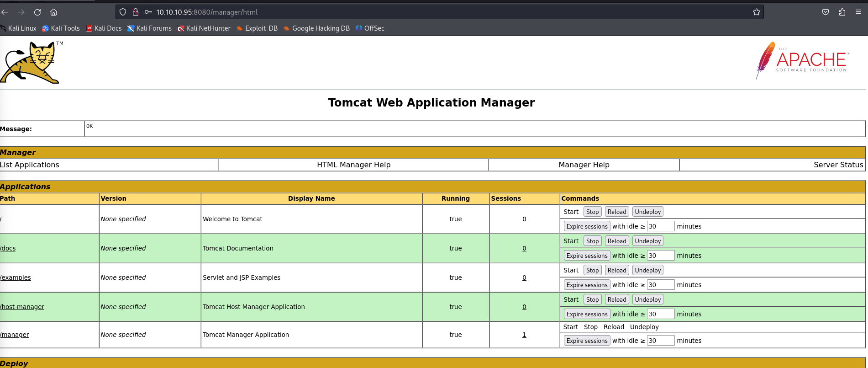Open the hamburger application menu
868x368 pixels.
click(x=858, y=12)
